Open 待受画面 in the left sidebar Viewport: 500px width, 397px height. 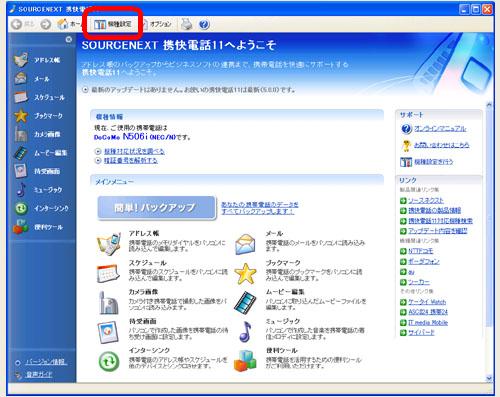point(37,171)
